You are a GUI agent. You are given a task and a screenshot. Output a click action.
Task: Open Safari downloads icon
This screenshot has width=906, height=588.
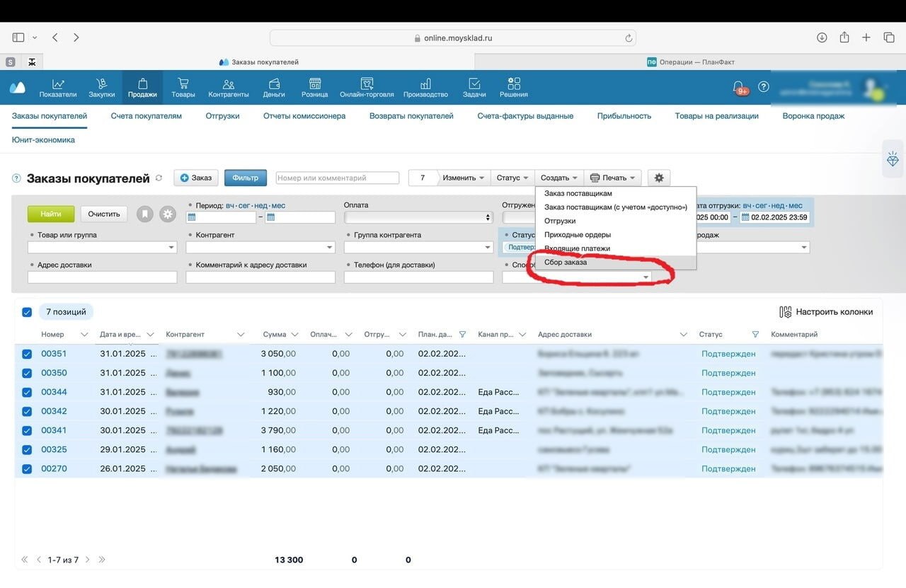point(822,38)
